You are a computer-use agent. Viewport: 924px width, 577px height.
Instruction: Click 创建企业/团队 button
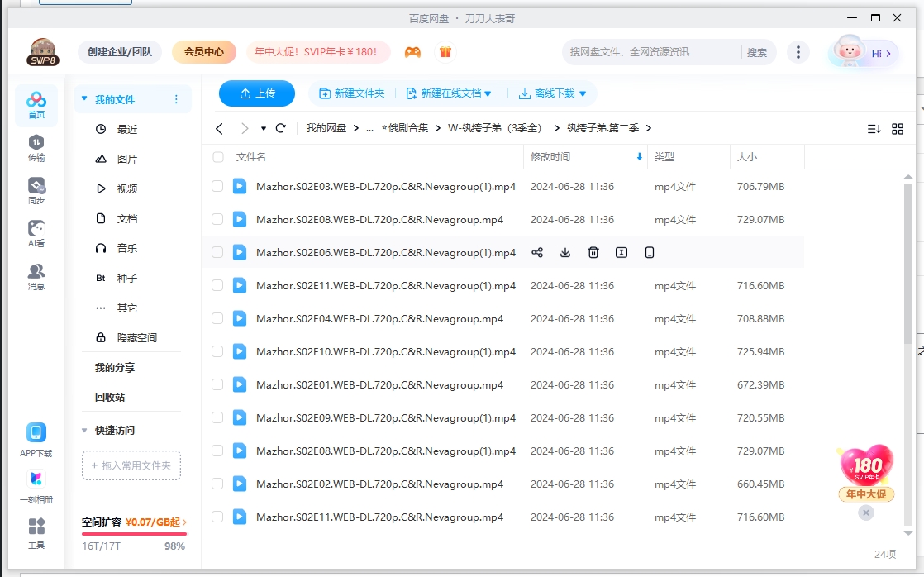120,52
